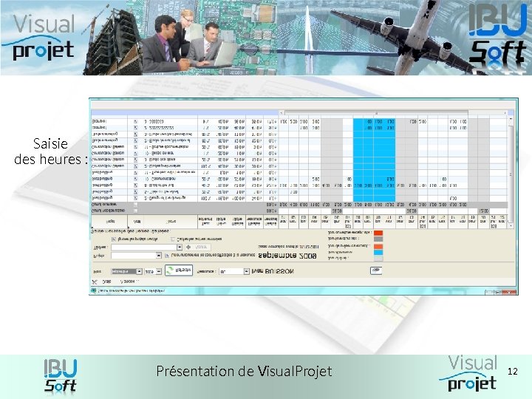Toggle the first checkbox under the hours-entry heading
The image size is (532, 399).
click(114, 239)
